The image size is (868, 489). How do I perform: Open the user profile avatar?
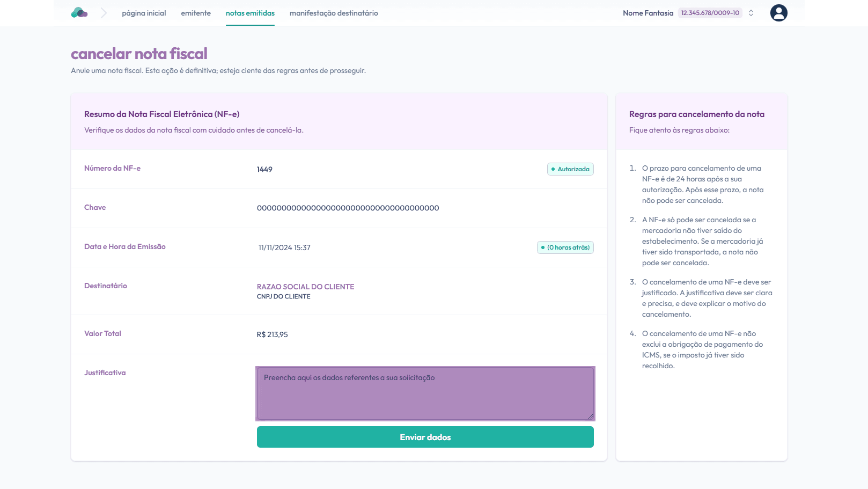[778, 13]
